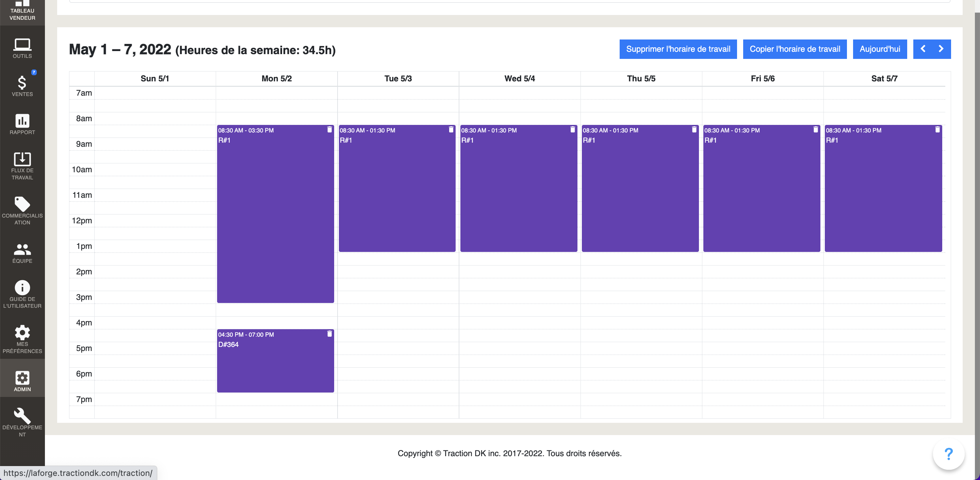Screen dimensions: 980x480
Task: Jump to Aujourd'hui in calendar
Action: 880,49
